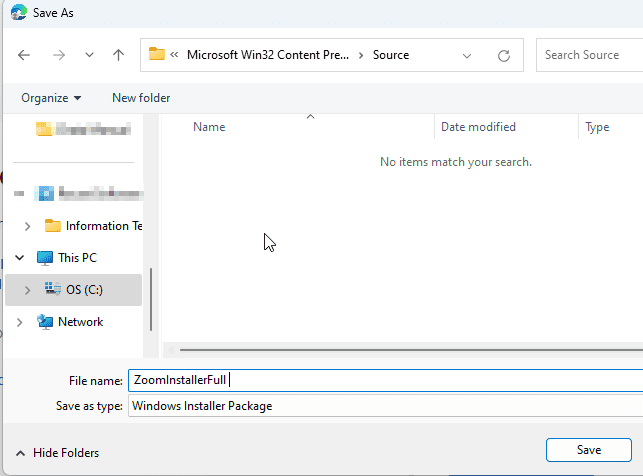Click the Forward navigation arrow
643x476 pixels.
click(57, 55)
